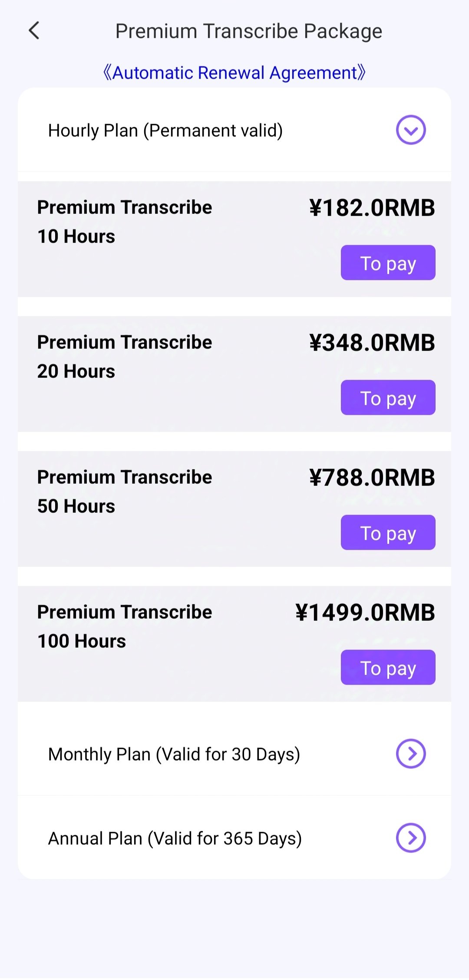Tap the Premium Transcribe 100 Hours title
Viewport: 469px width, 980px height.
(125, 626)
